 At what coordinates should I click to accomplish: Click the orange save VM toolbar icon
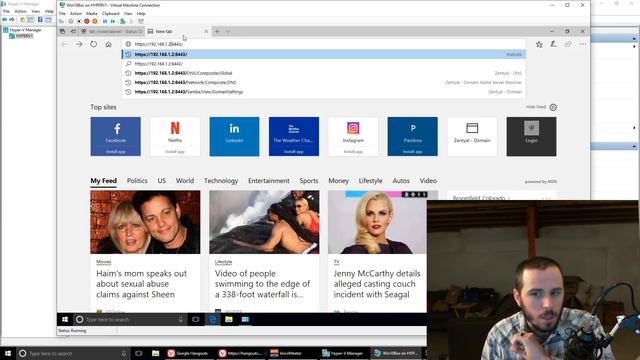[95, 21]
